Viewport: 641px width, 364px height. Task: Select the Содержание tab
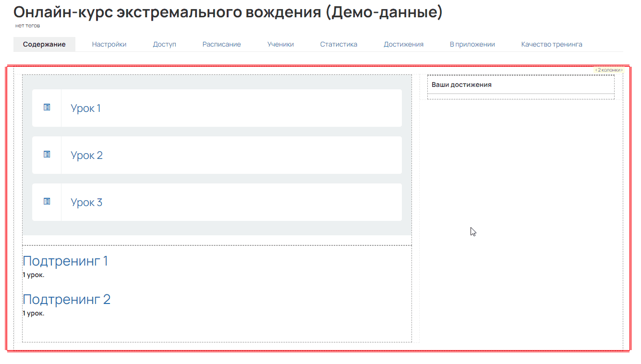44,44
